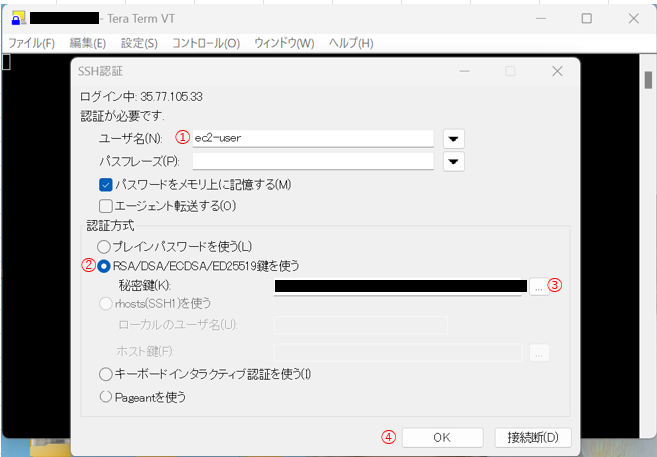Click the 認証が必要です text
Viewport: 657px width, 457px height.
122,116
